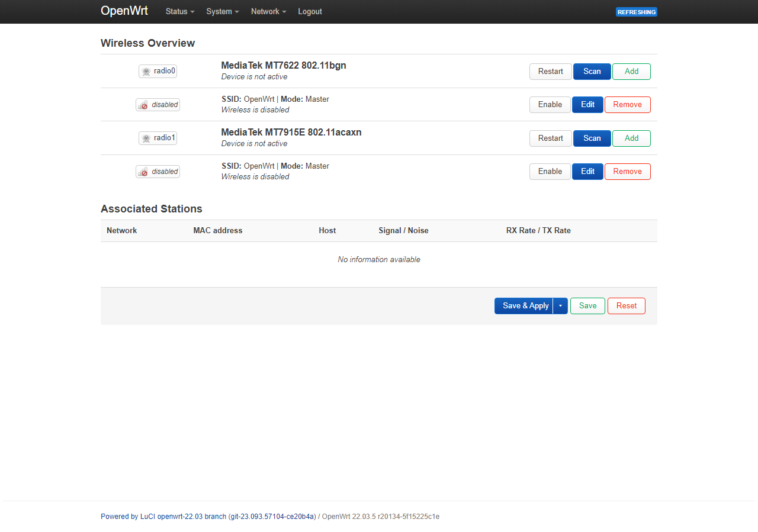This screenshot has width=758, height=532.
Task: Remove the radio0 OpenWrt network
Action: point(628,105)
